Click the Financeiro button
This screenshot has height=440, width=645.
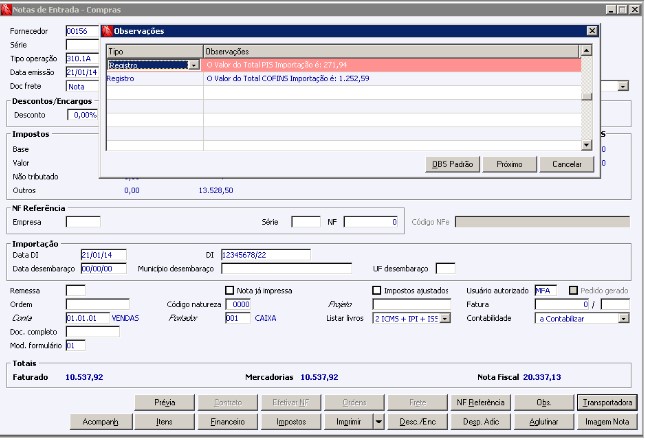tap(228, 421)
